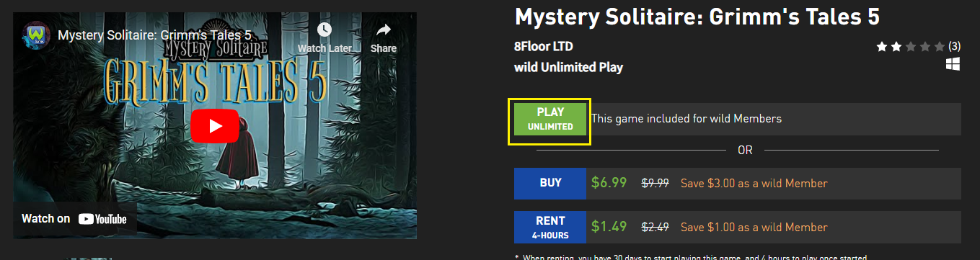The height and width of the screenshot is (260, 980).
Task: Click the Watch Later clock icon
Action: [x=325, y=30]
